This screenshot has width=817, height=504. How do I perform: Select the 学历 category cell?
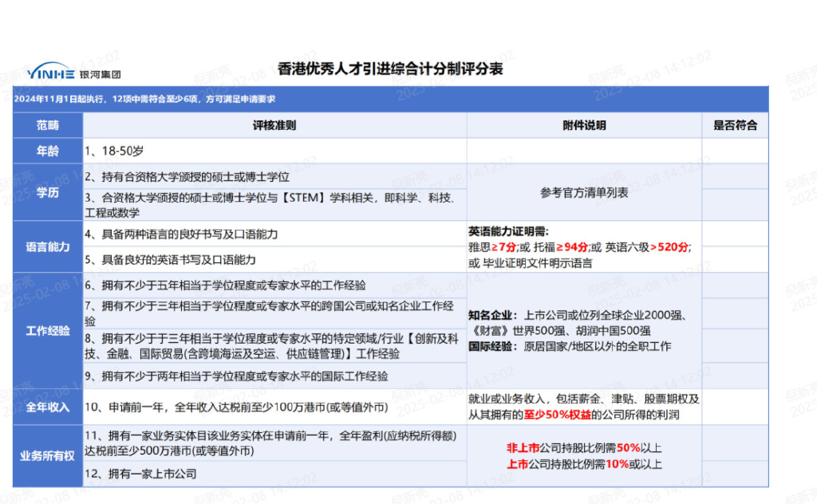[x=47, y=193]
